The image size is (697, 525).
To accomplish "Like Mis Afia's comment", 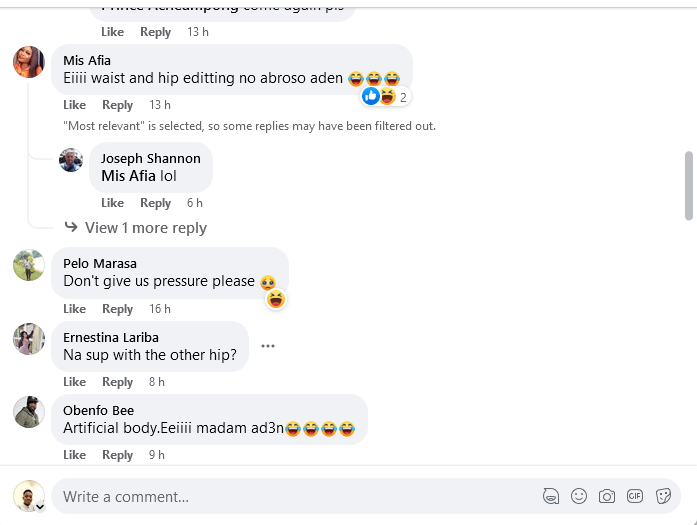I will (x=75, y=105).
